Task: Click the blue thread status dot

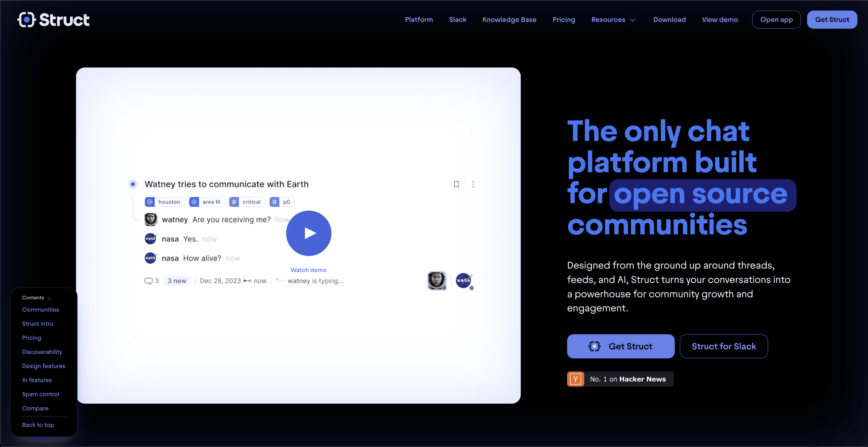Action: click(133, 184)
